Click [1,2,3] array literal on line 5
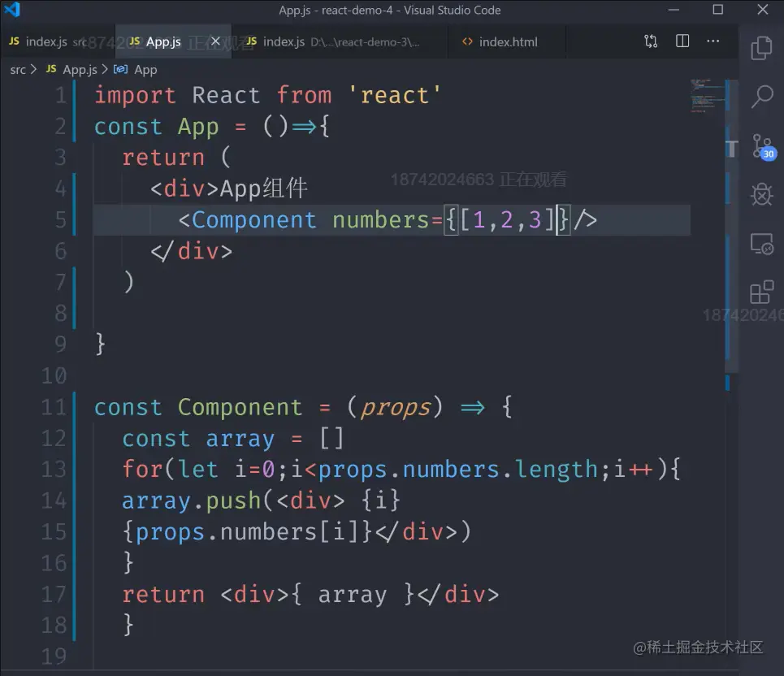The image size is (784, 676). click(x=506, y=220)
